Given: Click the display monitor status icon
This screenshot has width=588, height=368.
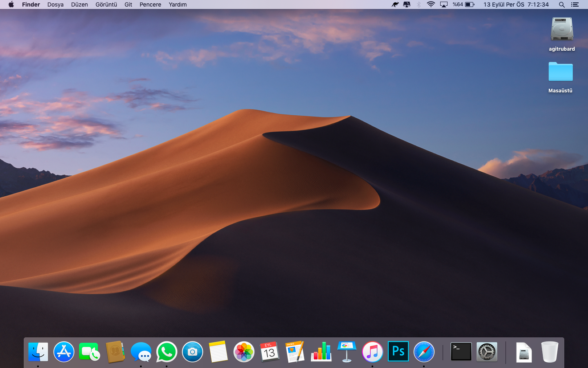Looking at the screenshot, I should point(407,4).
